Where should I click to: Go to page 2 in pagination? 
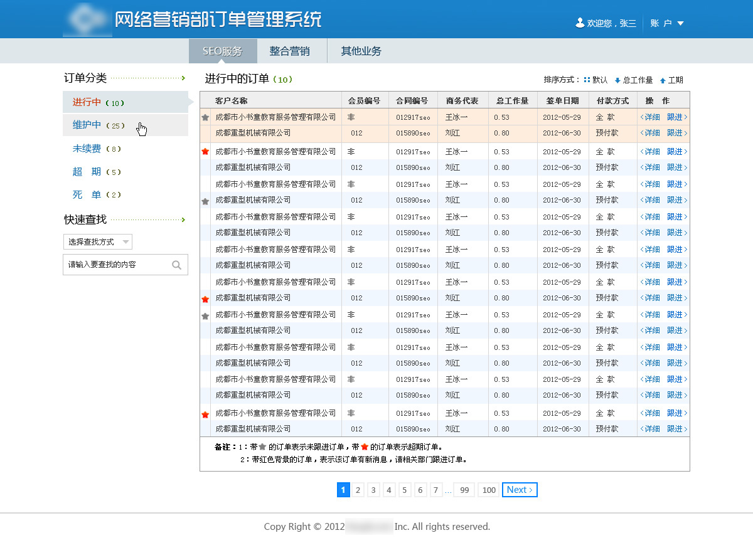(358, 490)
